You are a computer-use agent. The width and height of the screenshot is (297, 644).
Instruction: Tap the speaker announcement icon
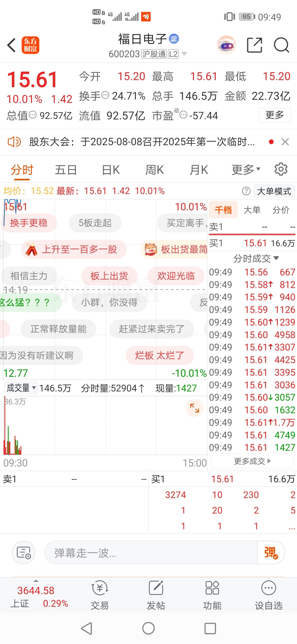14,142
